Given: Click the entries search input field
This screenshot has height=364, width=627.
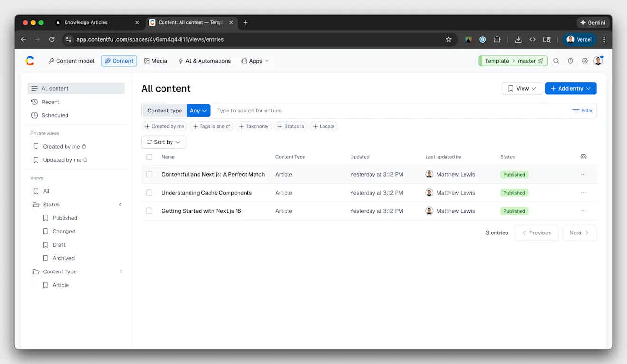Looking at the screenshot, I should pos(285,110).
